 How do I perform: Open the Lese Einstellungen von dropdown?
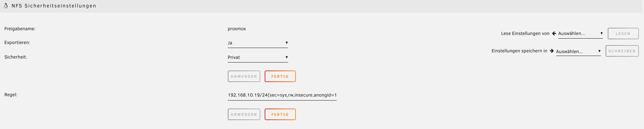tap(580, 34)
